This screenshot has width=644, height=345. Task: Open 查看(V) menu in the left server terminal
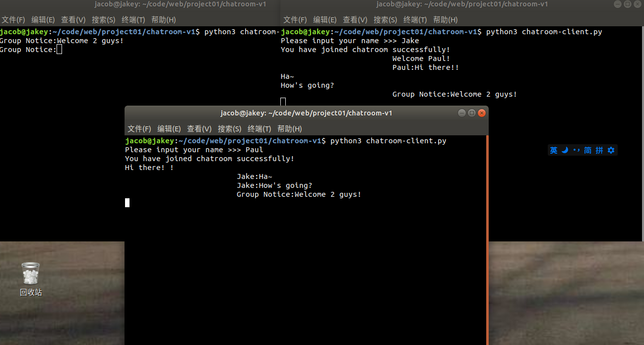73,20
